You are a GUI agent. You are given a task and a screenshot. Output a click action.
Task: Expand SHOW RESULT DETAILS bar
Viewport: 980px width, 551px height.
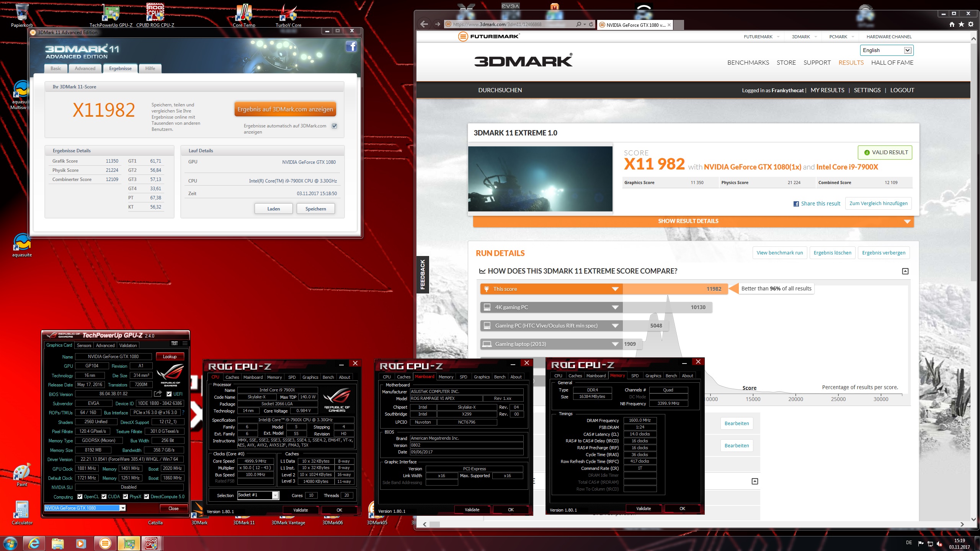pos(693,221)
